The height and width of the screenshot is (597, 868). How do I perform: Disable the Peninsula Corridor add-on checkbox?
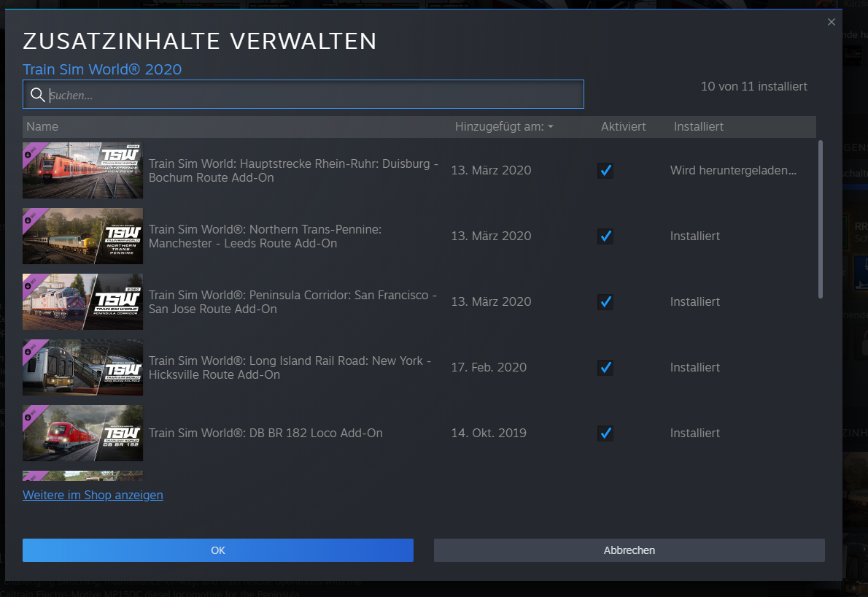pos(605,302)
